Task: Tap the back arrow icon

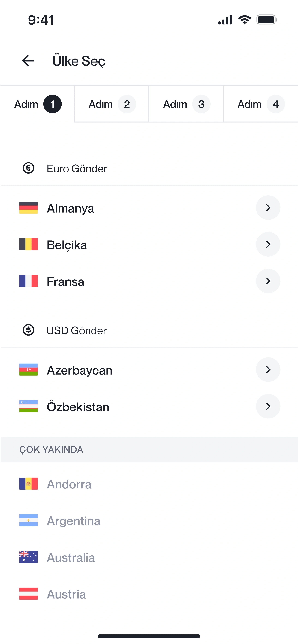Action: point(28,61)
